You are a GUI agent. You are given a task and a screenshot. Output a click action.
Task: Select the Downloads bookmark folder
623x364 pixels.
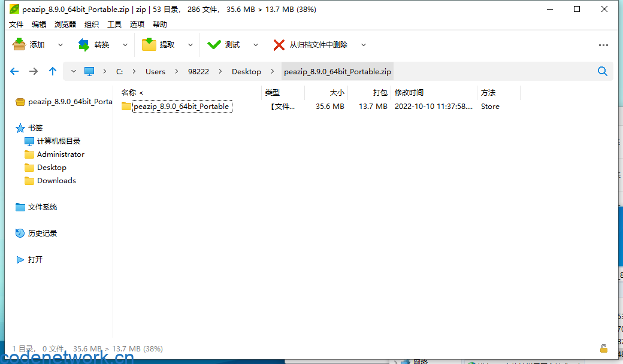[x=56, y=180]
